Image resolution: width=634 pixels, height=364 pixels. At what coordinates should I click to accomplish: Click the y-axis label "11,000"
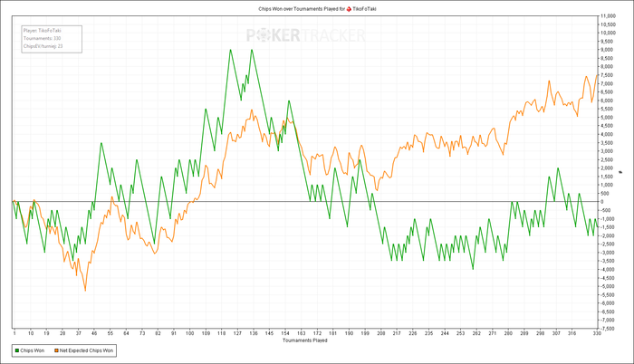pyautogui.click(x=609, y=16)
